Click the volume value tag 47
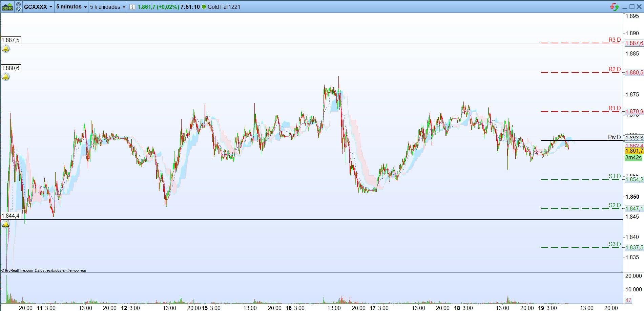644x311 pixels. click(628, 300)
